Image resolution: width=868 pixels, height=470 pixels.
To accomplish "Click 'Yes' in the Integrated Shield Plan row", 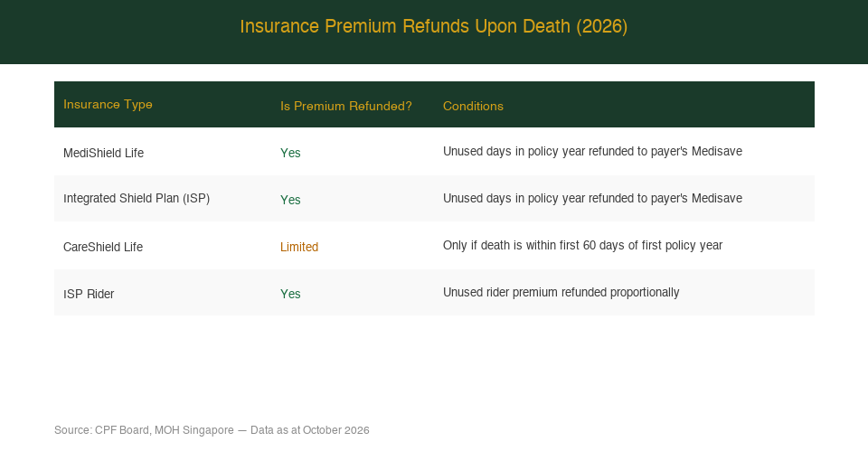I will (290, 200).
